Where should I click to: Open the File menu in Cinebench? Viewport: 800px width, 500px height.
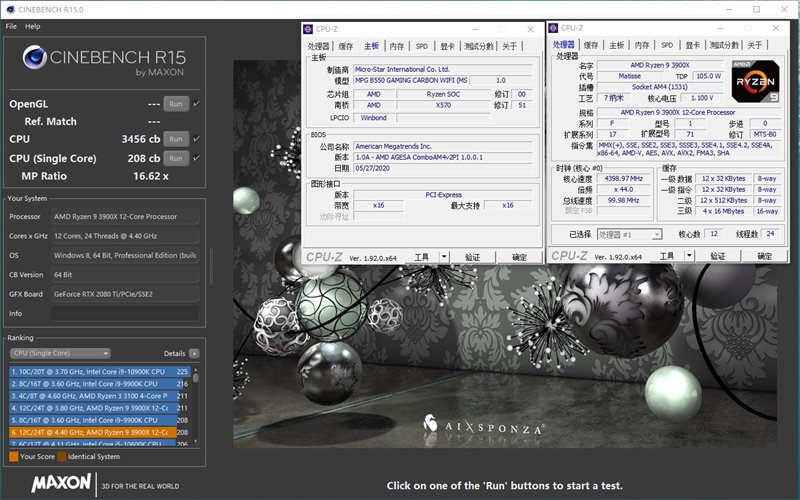(11, 26)
